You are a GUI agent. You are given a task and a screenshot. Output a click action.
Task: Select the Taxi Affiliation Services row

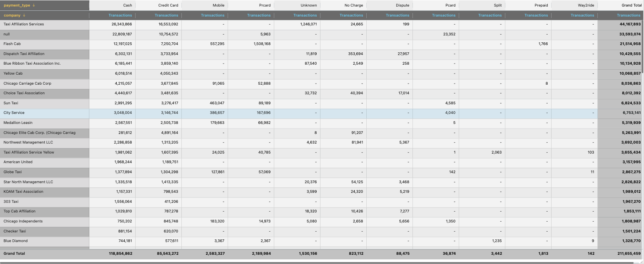click(23, 24)
